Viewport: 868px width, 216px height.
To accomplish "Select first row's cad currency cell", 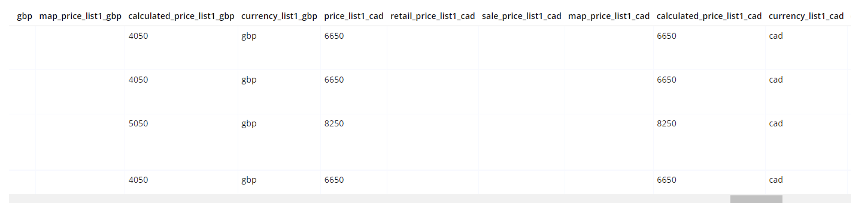I will tap(776, 36).
